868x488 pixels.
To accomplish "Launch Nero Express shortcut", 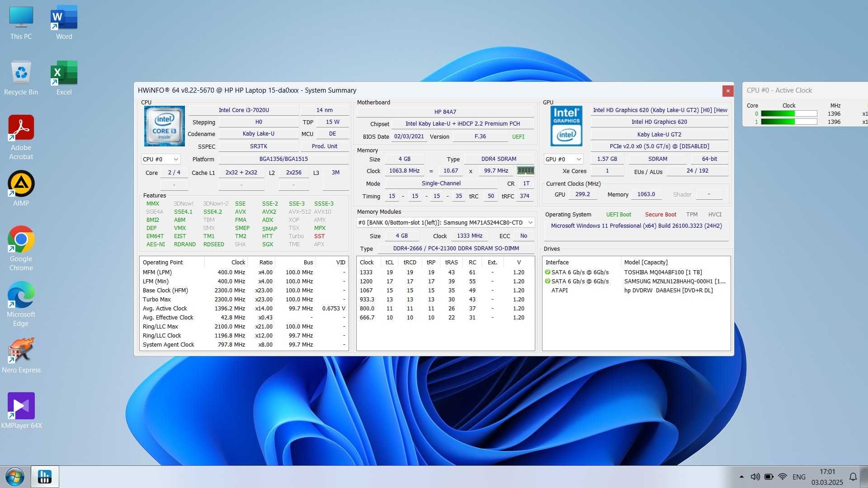I will (x=21, y=356).
